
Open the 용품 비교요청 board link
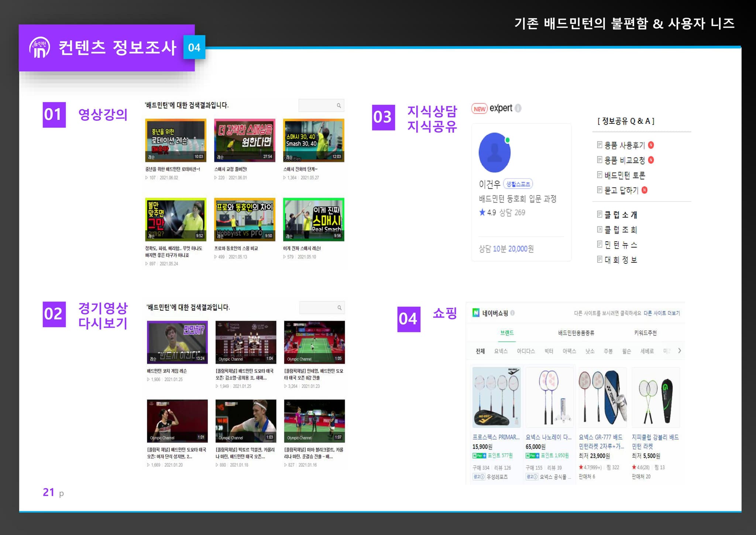tap(624, 160)
